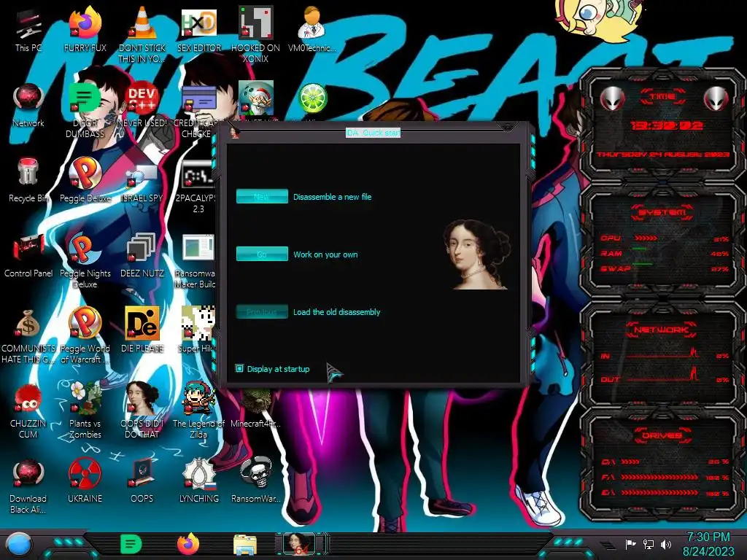The width and height of the screenshot is (747, 560).
Task: Open Firefox from the taskbar
Action: pyautogui.click(x=188, y=544)
